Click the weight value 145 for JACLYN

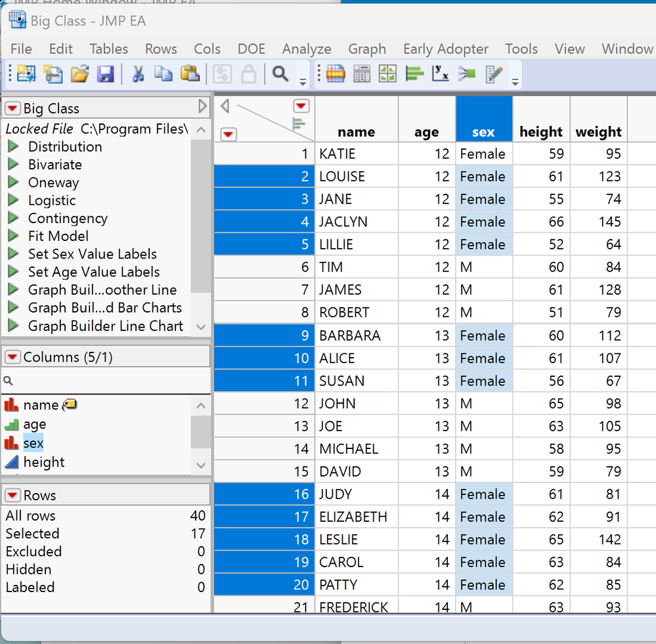[x=598, y=222]
